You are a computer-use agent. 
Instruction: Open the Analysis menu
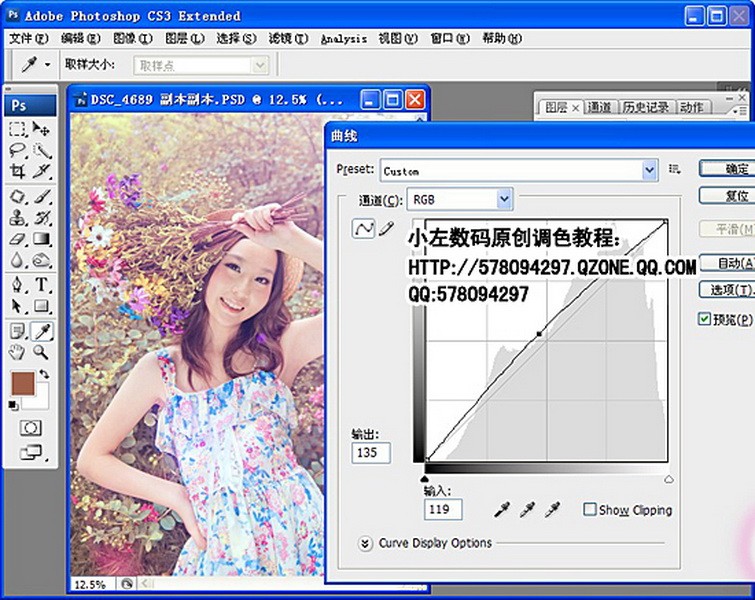click(344, 39)
